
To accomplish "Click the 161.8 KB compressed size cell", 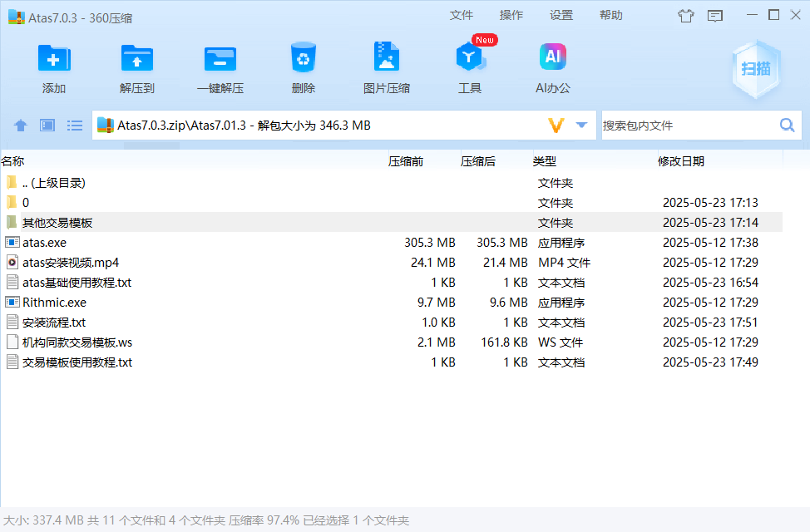I will [504, 342].
